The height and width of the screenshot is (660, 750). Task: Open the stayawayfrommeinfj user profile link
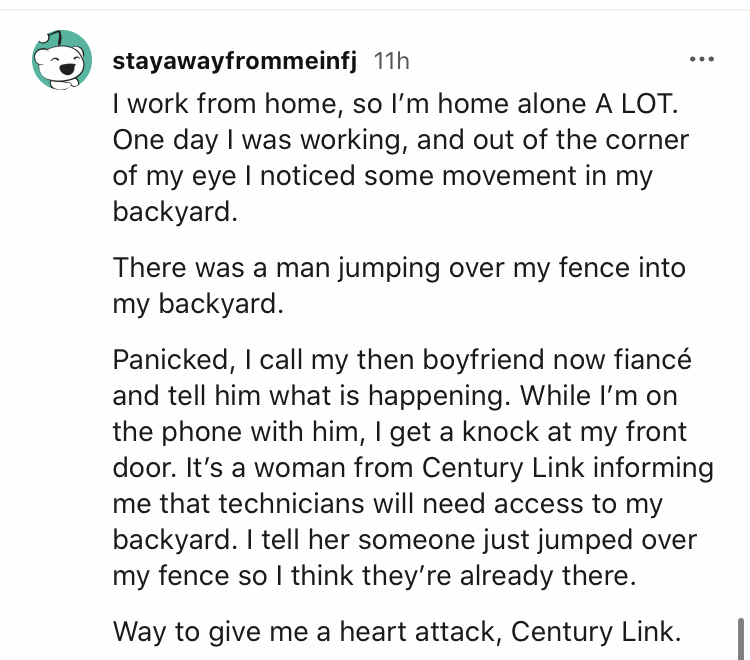[x=235, y=62]
